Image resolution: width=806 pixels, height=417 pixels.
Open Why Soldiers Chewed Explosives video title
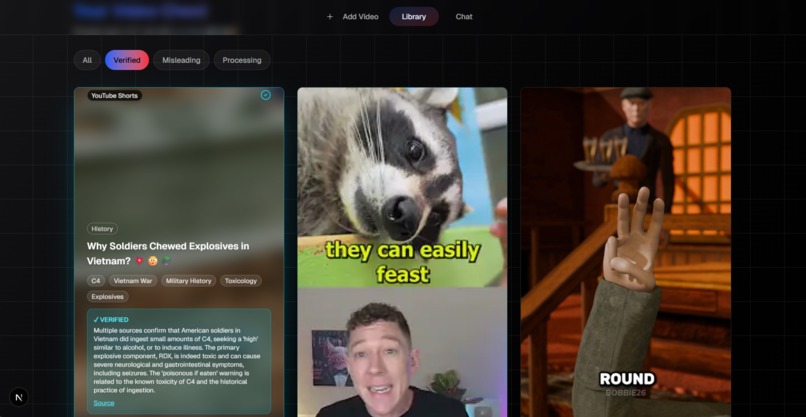tap(168, 253)
